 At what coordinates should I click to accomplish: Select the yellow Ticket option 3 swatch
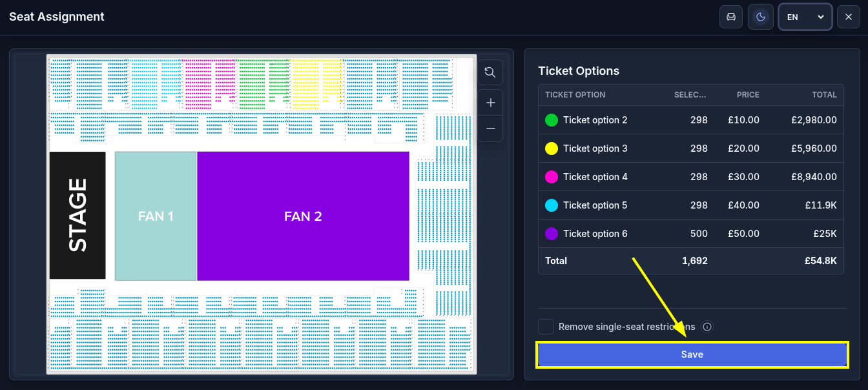pos(552,149)
